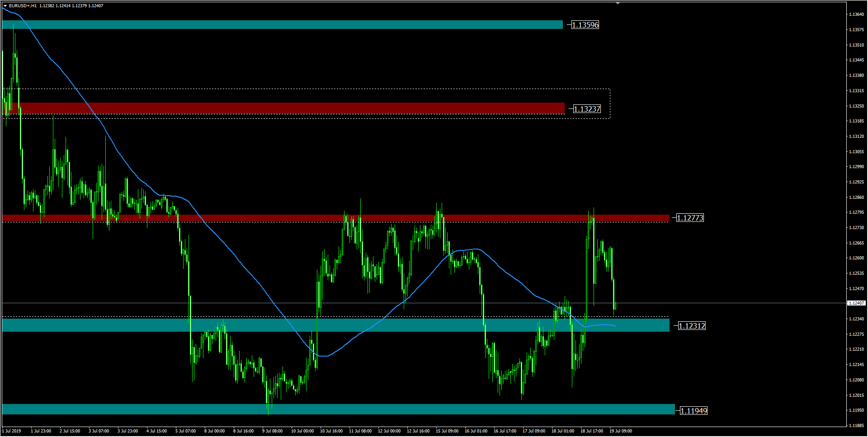Click the dark red zone at 1.12773
The height and width of the screenshot is (437, 868).
pyautogui.click(x=336, y=218)
